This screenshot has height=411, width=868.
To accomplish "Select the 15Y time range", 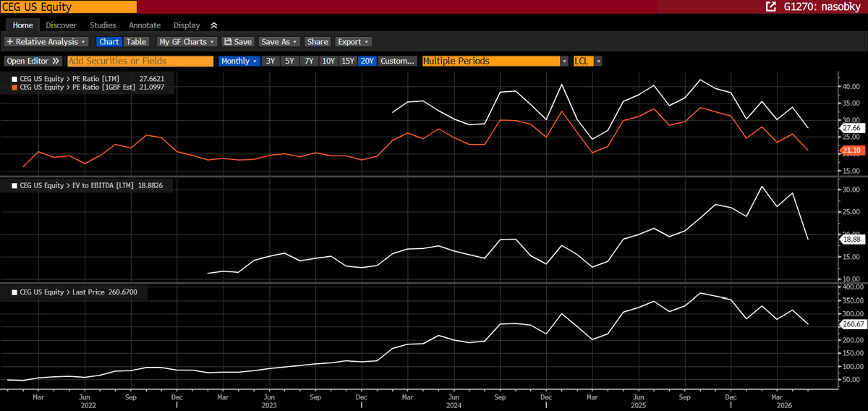I will [x=348, y=62].
